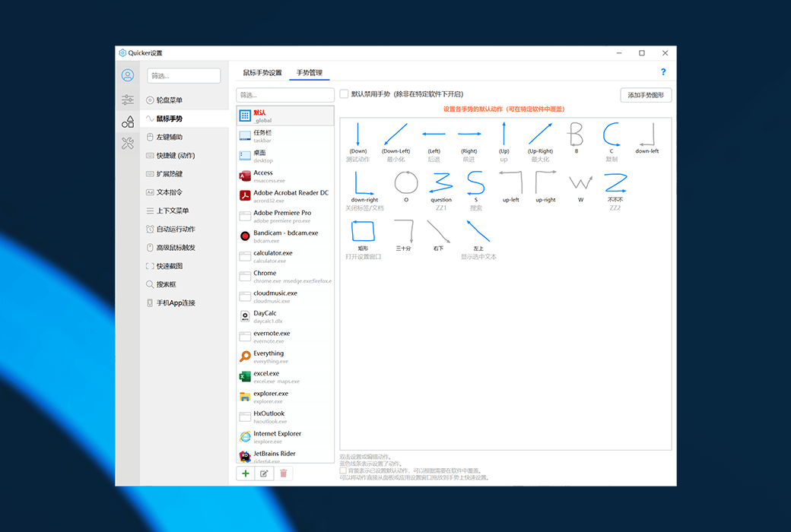Select the Access app entry
The width and height of the screenshot is (791, 532).
tap(285, 176)
